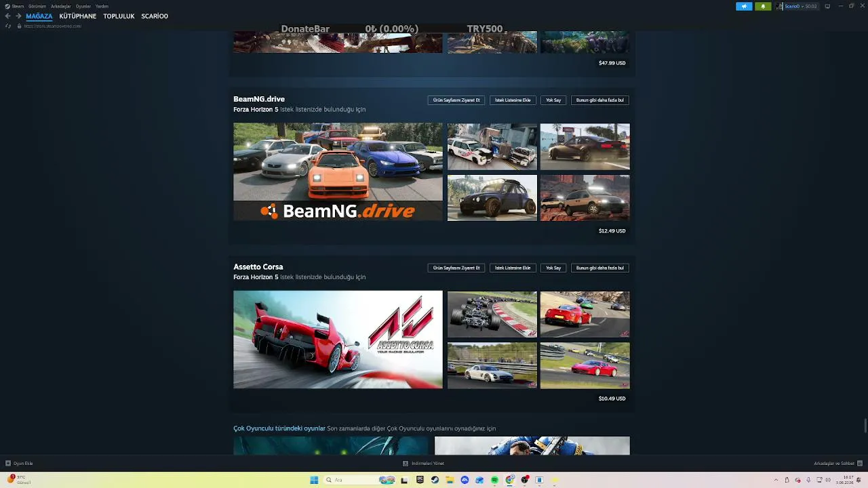
Task: Open the Assetto Corsa title link
Action: tap(258, 266)
